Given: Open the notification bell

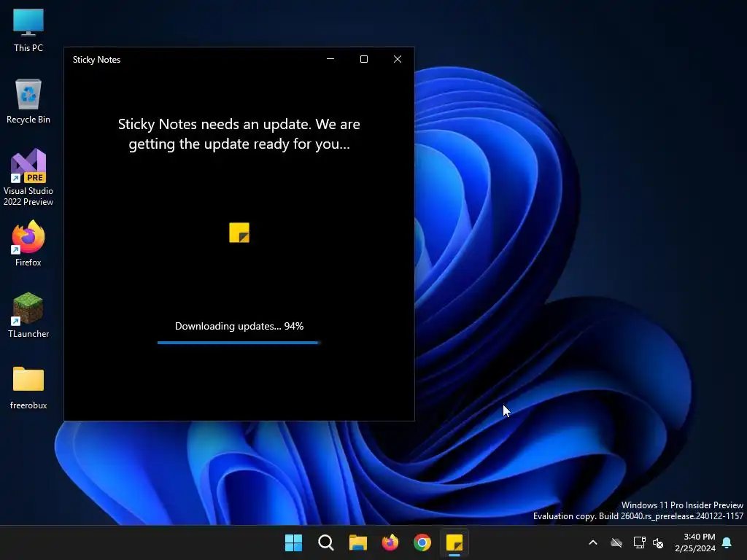Looking at the screenshot, I should tap(727, 542).
